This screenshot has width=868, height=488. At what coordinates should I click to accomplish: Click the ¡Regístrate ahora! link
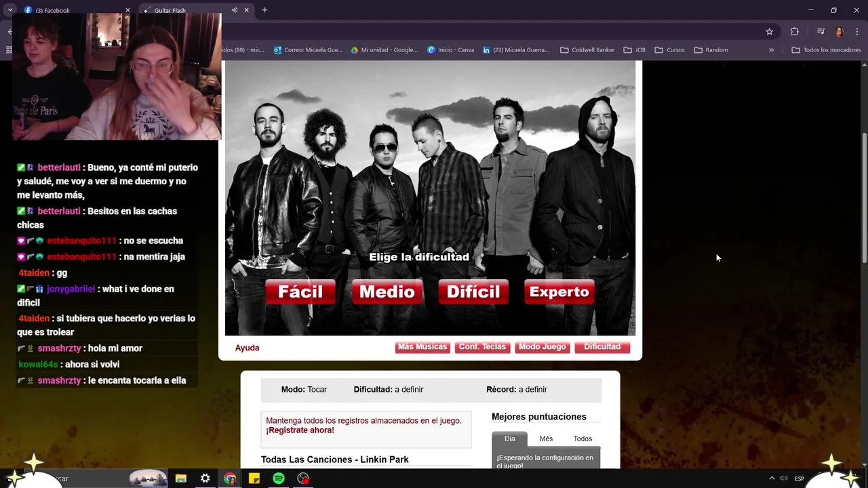coord(300,430)
